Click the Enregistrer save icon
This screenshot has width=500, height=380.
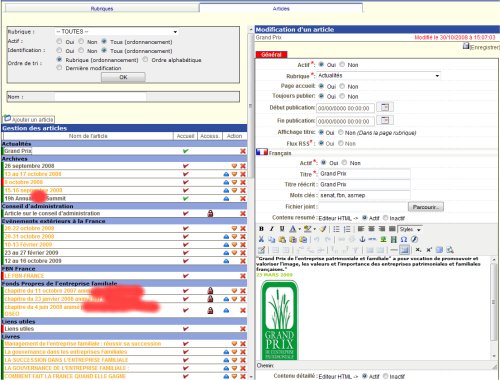point(466,46)
